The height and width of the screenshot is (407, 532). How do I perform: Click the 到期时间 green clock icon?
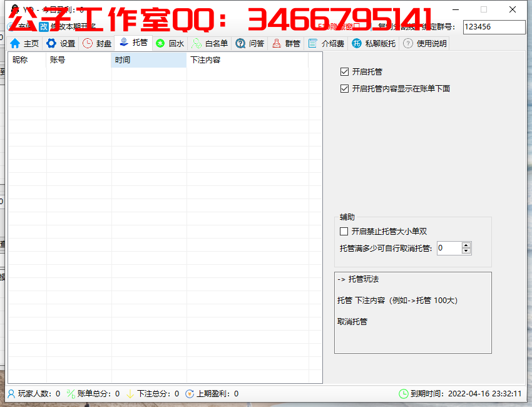[x=404, y=394]
